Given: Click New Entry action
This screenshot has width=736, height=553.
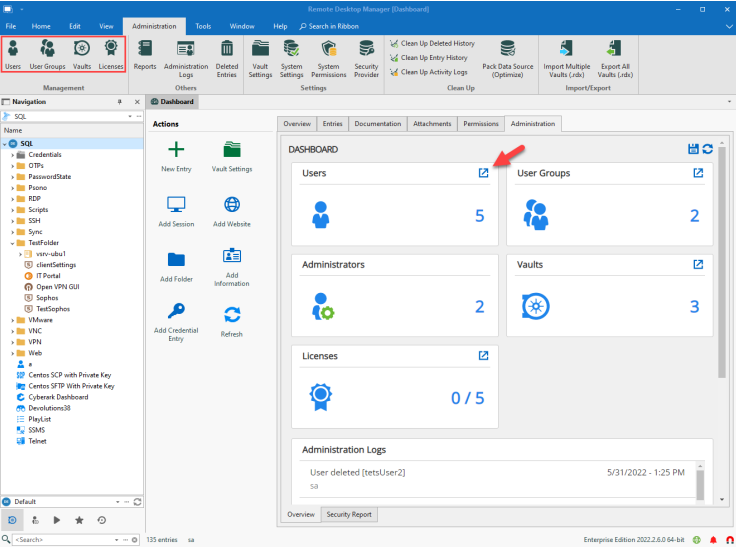Looking at the screenshot, I should click(x=176, y=157).
